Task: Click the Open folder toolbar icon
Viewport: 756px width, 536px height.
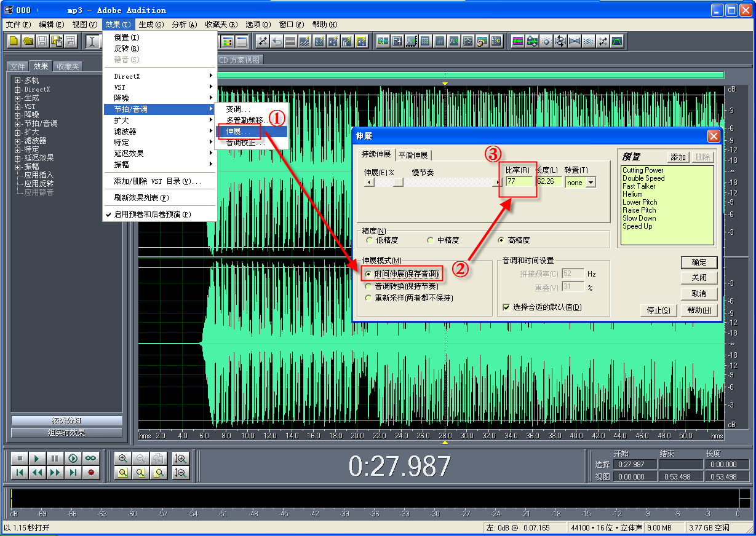Action: point(28,41)
